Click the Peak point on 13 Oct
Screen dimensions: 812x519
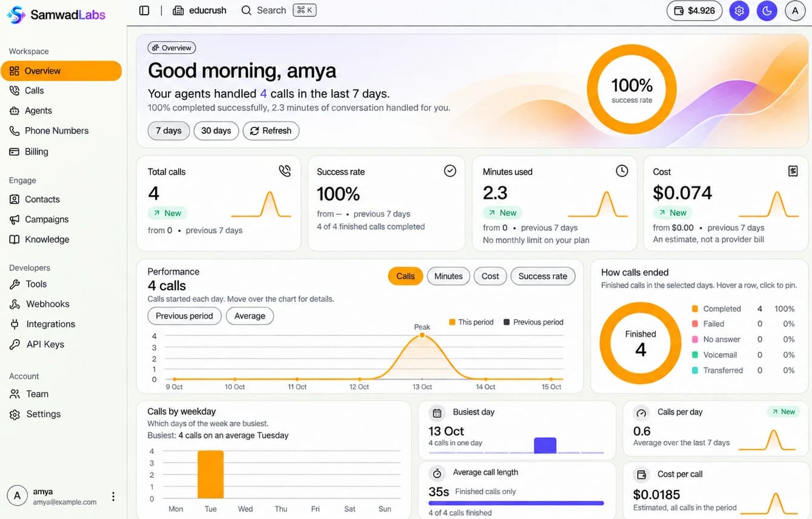(422, 334)
